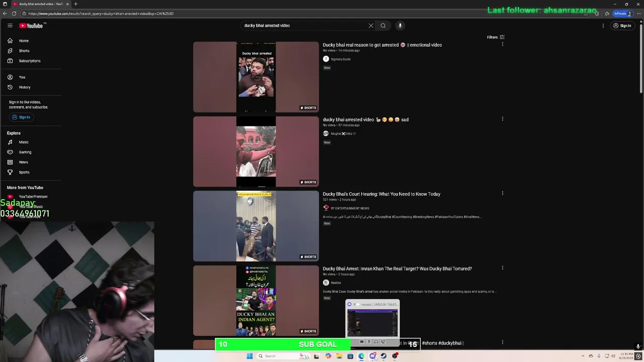Click the sidebar Sign in button
The width and height of the screenshot is (644, 362).
coord(21,117)
